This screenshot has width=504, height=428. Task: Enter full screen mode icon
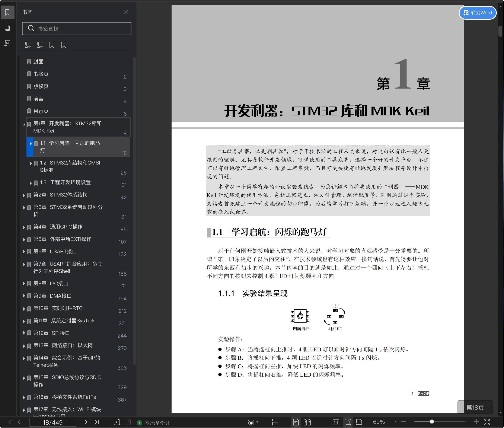(x=487, y=422)
